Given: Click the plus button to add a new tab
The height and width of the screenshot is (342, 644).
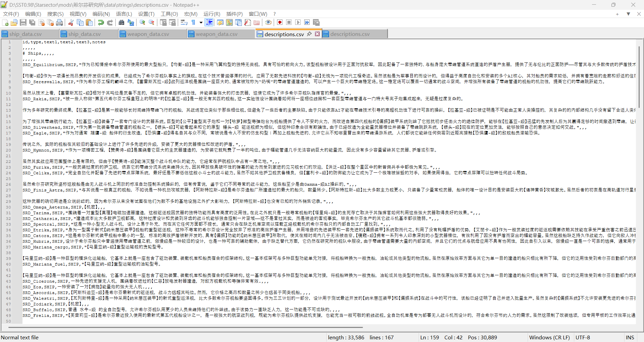Looking at the screenshot, I should (x=617, y=14).
